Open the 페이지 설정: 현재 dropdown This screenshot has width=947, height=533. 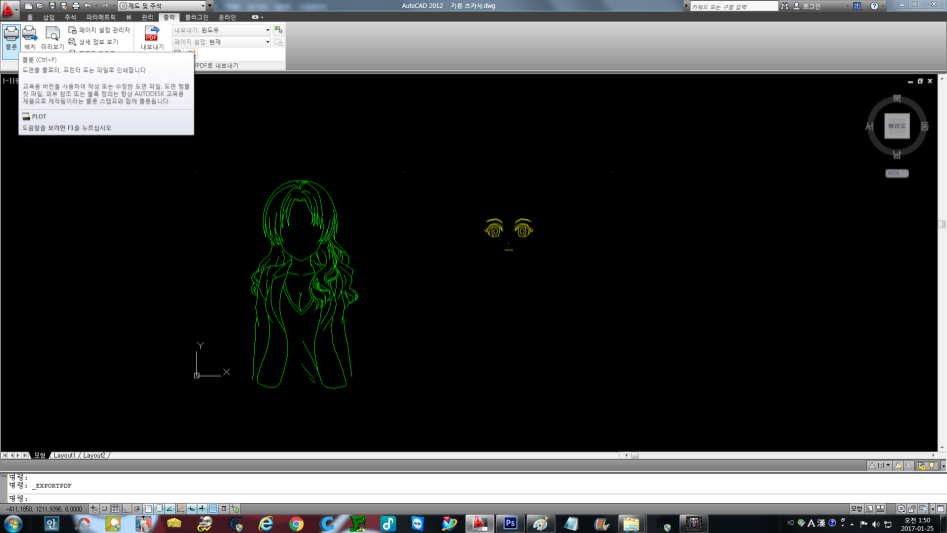pyautogui.click(x=222, y=42)
